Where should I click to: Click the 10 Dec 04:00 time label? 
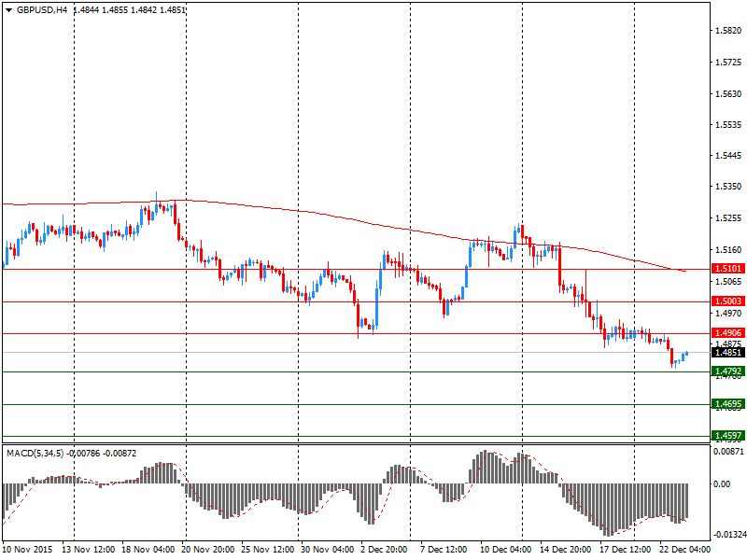[505, 549]
